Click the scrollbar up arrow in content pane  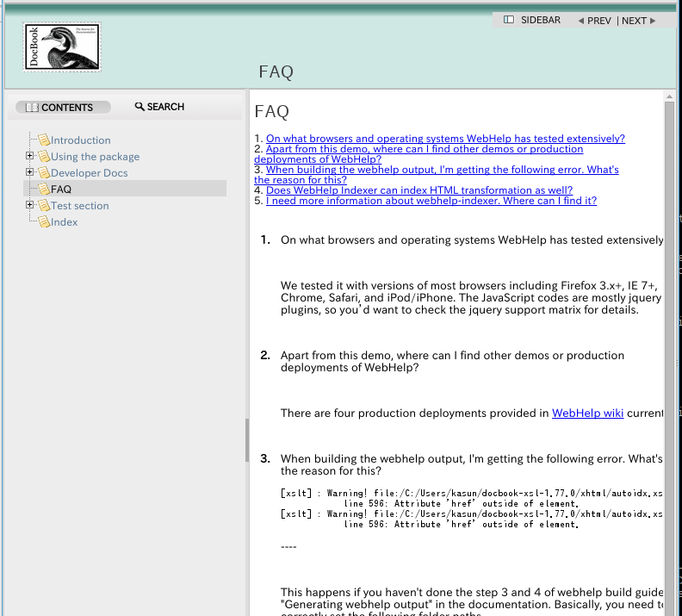click(x=669, y=96)
